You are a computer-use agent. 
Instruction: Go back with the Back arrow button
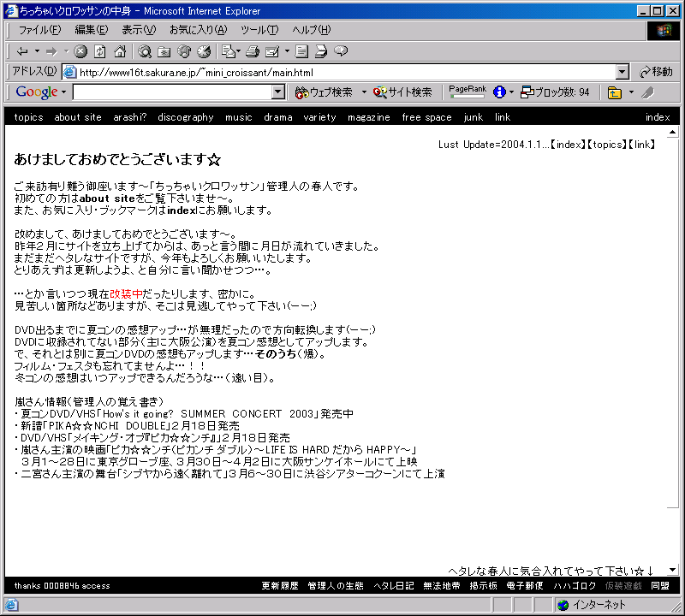23,51
